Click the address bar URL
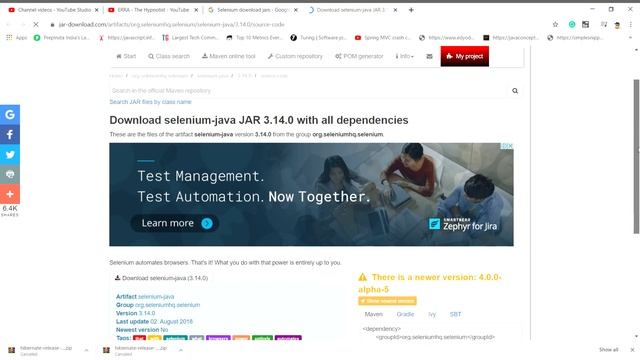 [x=171, y=24]
